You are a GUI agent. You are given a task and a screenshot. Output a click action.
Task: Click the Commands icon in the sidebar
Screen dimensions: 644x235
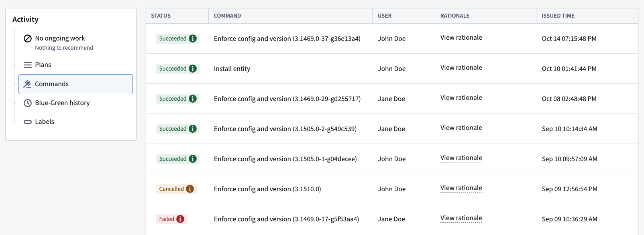coord(27,84)
